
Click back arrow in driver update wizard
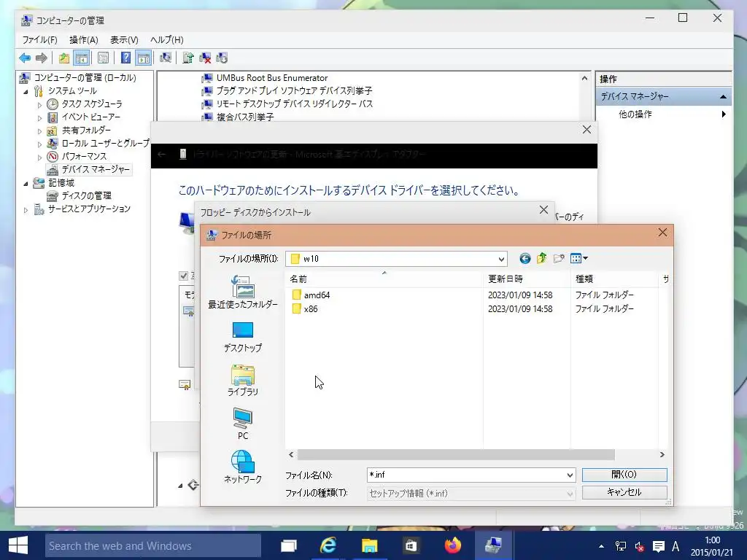161,155
